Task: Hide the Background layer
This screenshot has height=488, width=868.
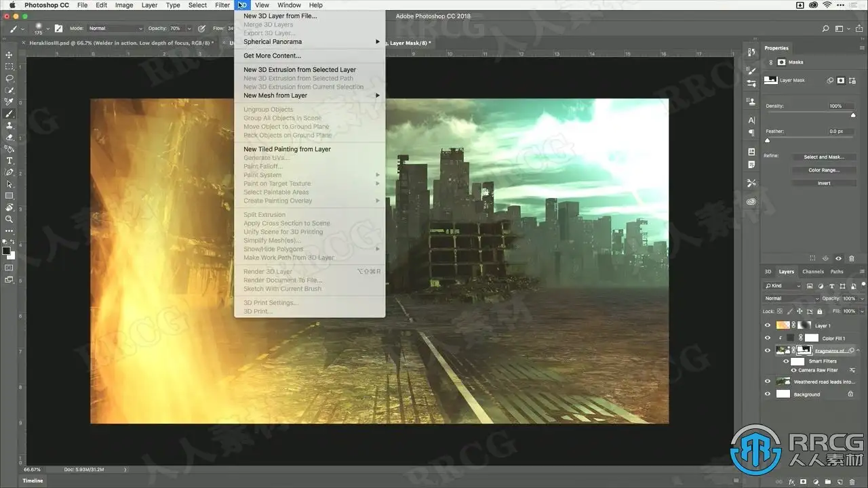Action: [x=768, y=394]
